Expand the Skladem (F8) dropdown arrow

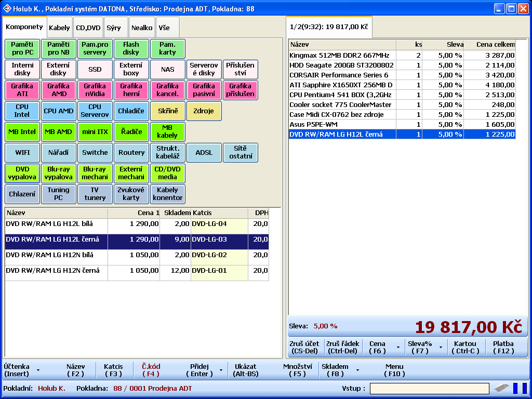pyautogui.click(x=357, y=370)
